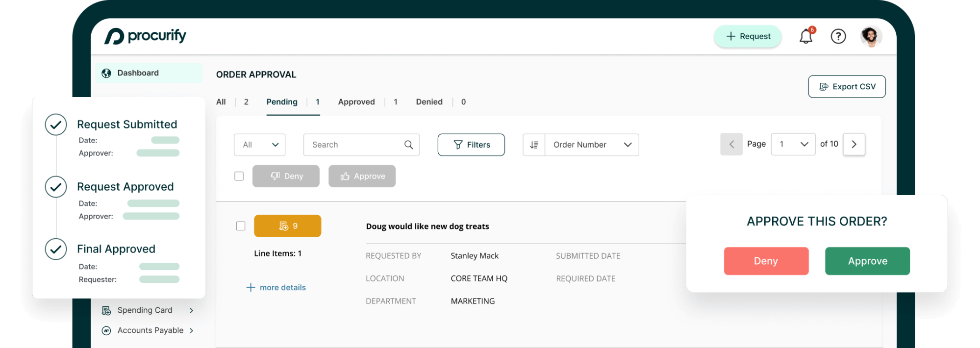Click the orange order number 9 badge
980x348 pixels.
tap(287, 226)
